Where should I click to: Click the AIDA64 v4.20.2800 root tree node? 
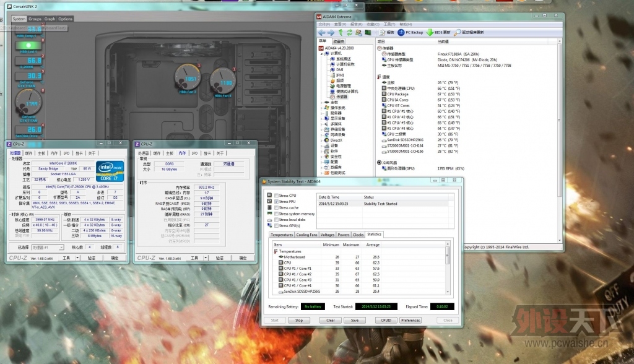(x=336, y=48)
